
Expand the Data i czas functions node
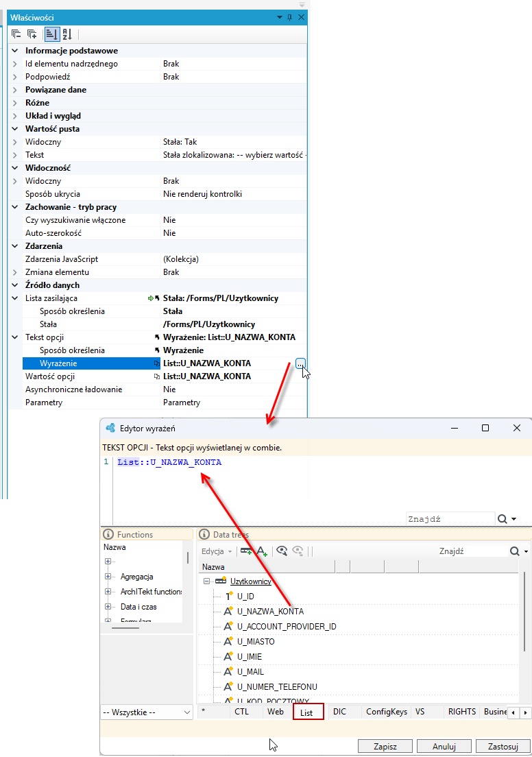[x=108, y=607]
